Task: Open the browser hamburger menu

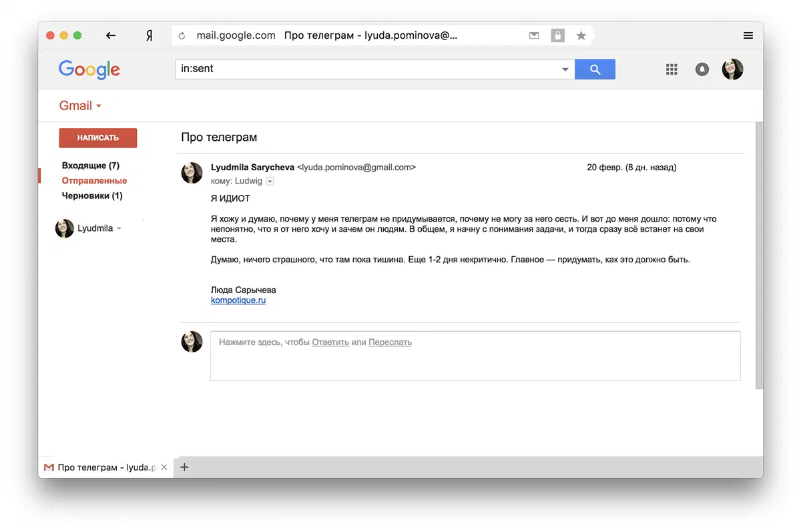Action: [748, 35]
